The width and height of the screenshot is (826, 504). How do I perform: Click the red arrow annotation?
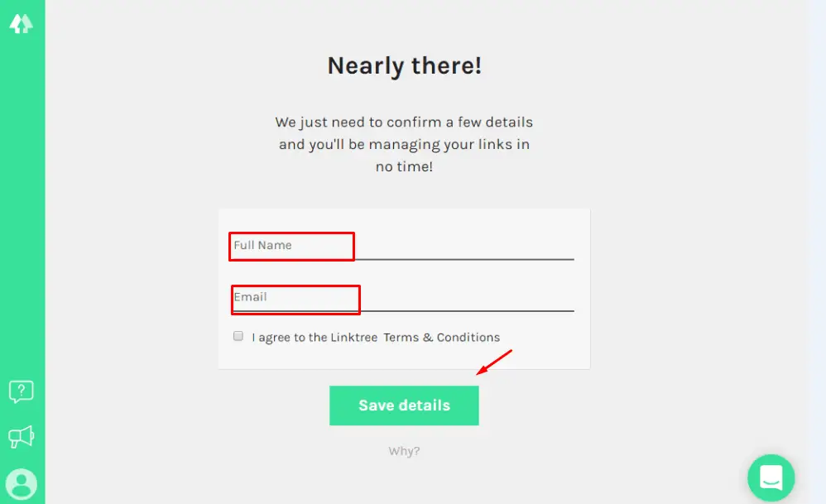click(x=495, y=362)
